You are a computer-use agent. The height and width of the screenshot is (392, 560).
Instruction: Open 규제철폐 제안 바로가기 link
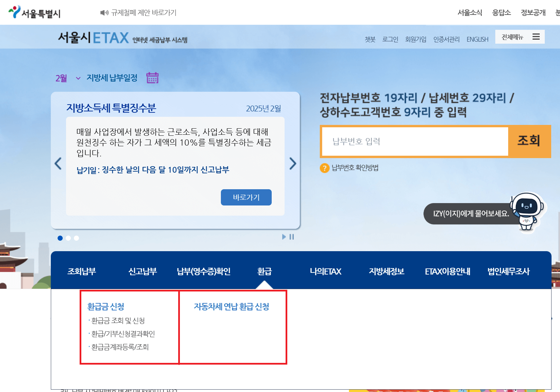tap(144, 13)
